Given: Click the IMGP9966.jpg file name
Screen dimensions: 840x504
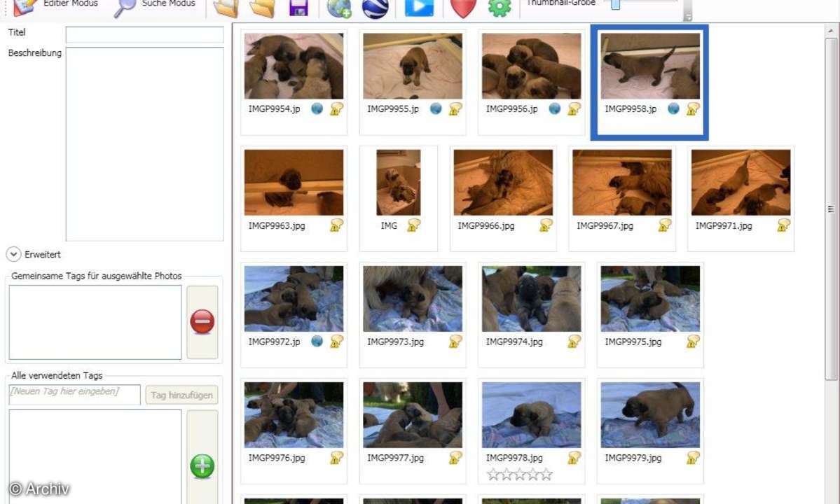Looking at the screenshot, I should click(486, 226).
